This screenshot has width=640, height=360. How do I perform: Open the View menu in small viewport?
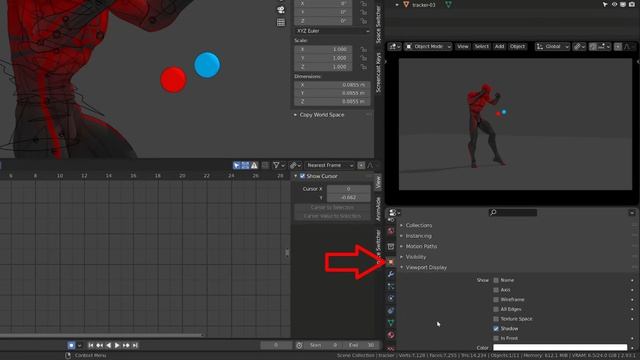pos(462,47)
